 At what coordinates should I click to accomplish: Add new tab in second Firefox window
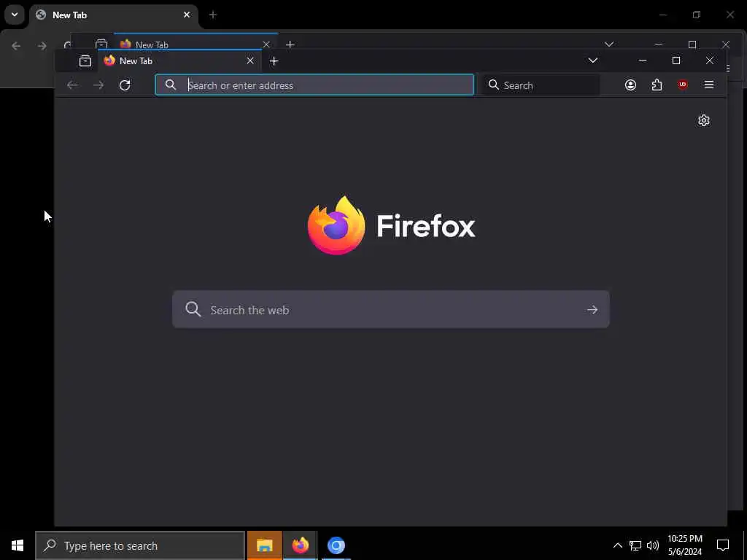pyautogui.click(x=290, y=44)
